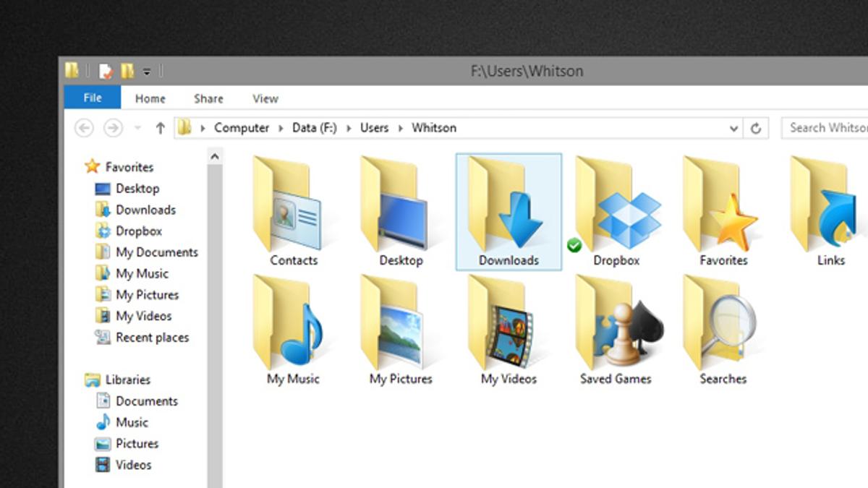Open Customize Quick Access Toolbar dropdown
This screenshot has height=488, width=868.
146,71
